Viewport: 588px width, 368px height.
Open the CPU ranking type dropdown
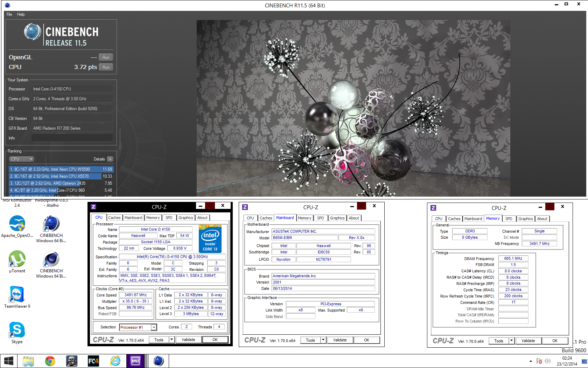pyautogui.click(x=21, y=159)
